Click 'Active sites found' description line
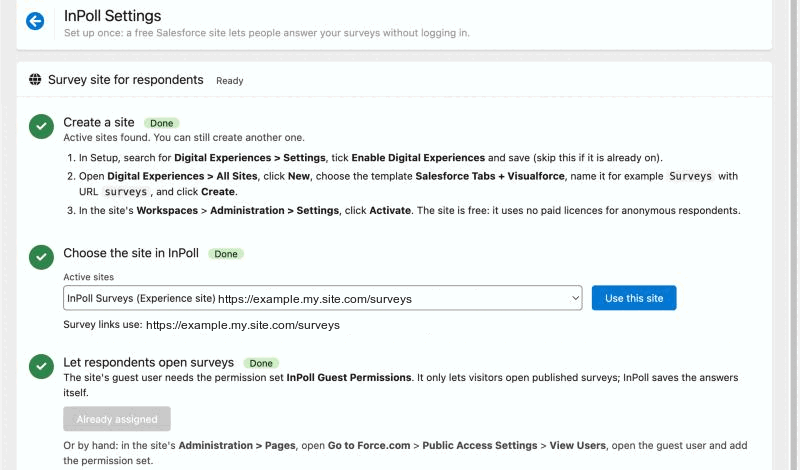This screenshot has width=800, height=470. (184, 137)
